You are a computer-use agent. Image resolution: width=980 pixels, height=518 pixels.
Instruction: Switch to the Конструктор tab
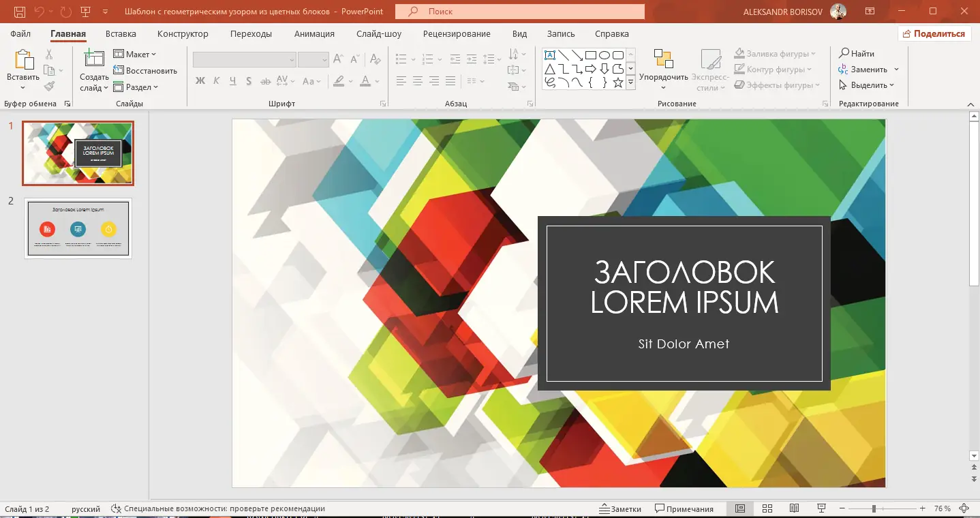click(x=183, y=33)
